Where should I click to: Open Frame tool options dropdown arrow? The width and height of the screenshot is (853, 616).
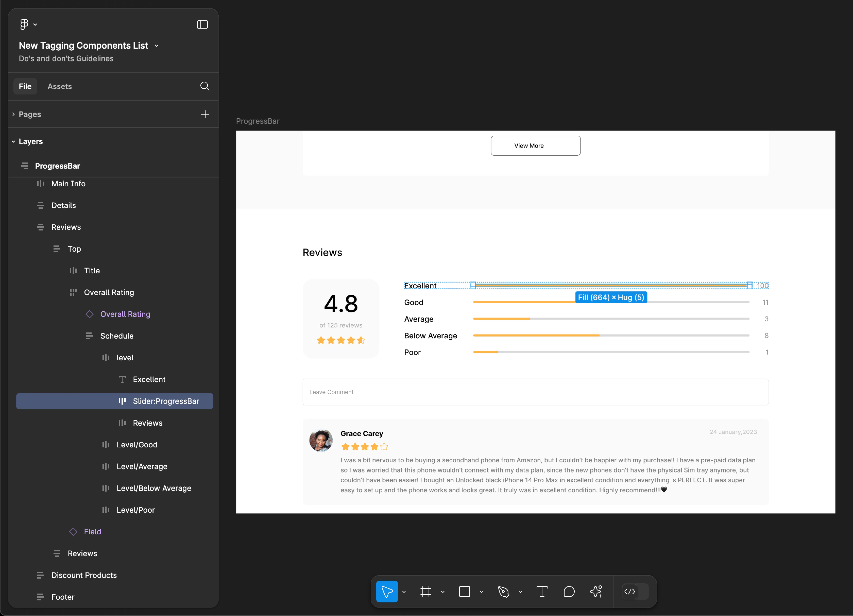tap(443, 592)
